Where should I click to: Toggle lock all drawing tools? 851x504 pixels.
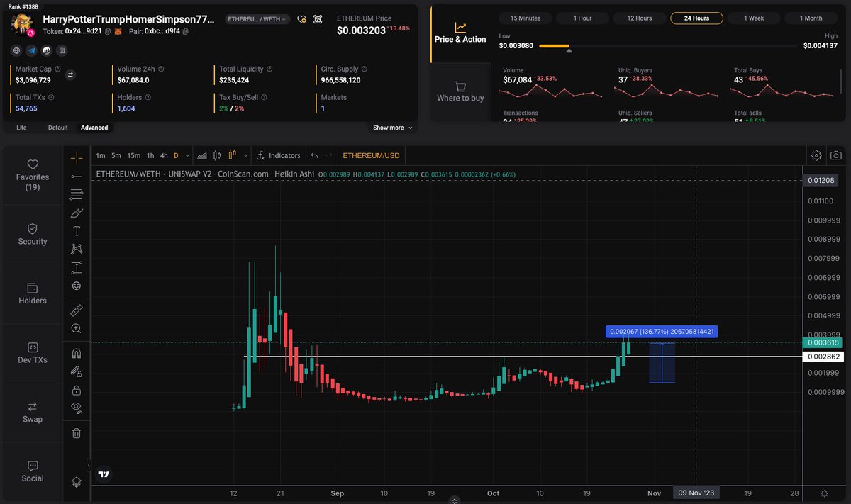pyautogui.click(x=77, y=390)
